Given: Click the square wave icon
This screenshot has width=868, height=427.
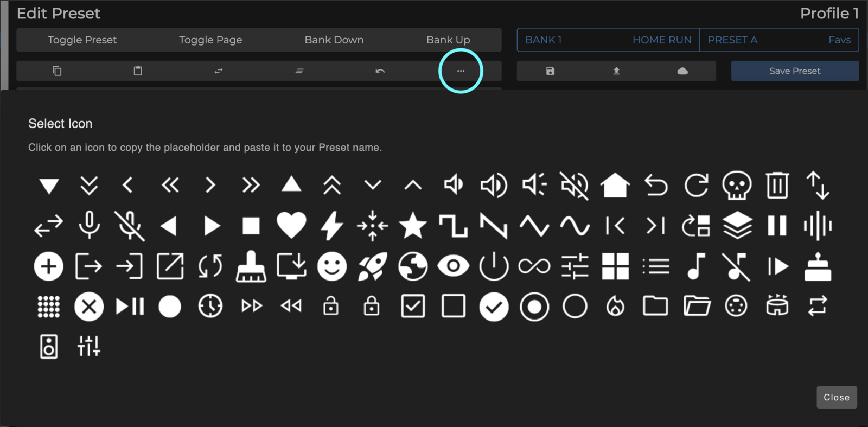Looking at the screenshot, I should [453, 226].
